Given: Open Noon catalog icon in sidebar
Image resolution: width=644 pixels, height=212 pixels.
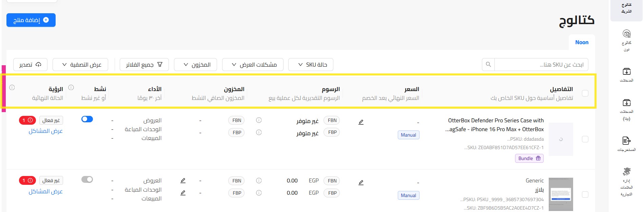Looking at the screenshot, I should (x=626, y=34).
